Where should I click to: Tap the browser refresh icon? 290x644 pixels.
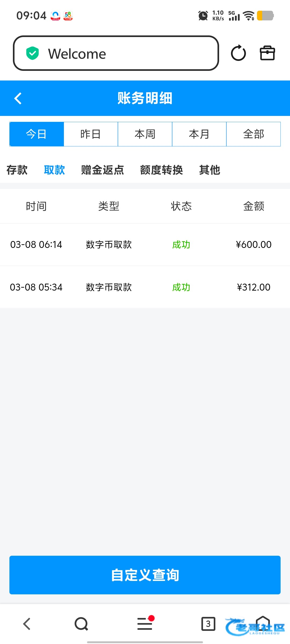point(238,53)
